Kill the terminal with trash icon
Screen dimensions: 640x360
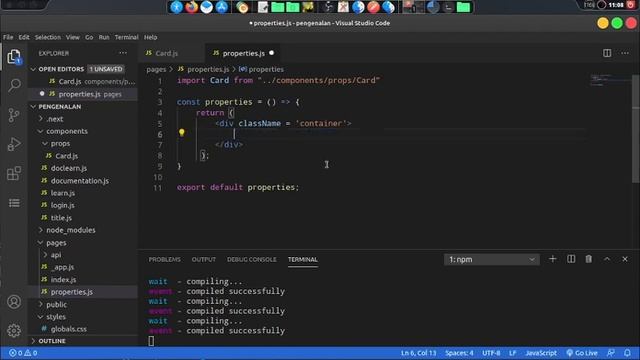589,259
